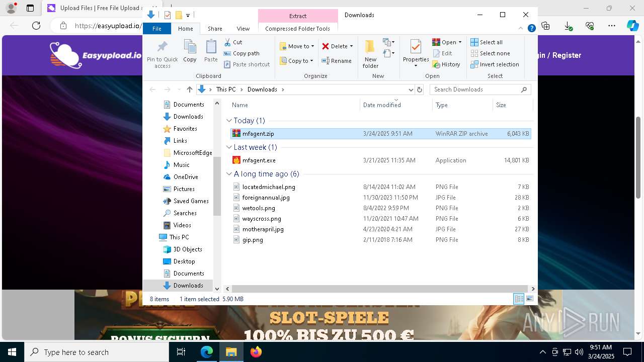Open the Compressed Folder Tools tab
Image resolution: width=644 pixels, height=362 pixels.
click(298, 29)
